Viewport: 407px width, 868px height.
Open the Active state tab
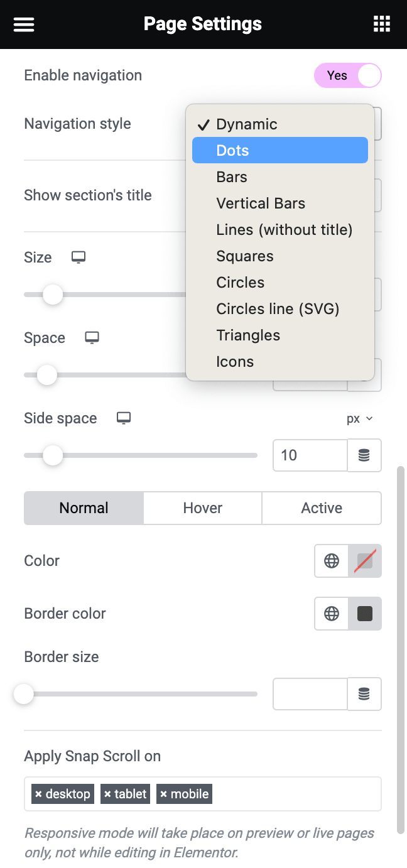tap(322, 507)
